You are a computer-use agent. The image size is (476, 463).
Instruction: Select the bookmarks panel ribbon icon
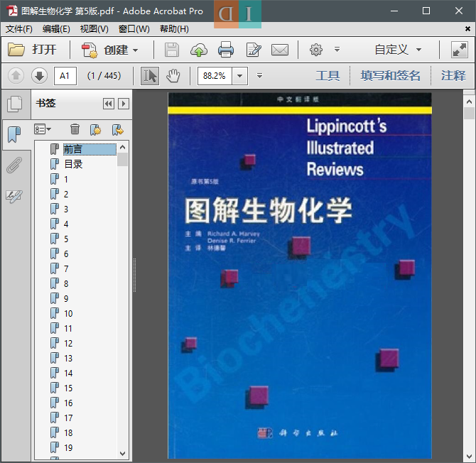(x=14, y=134)
